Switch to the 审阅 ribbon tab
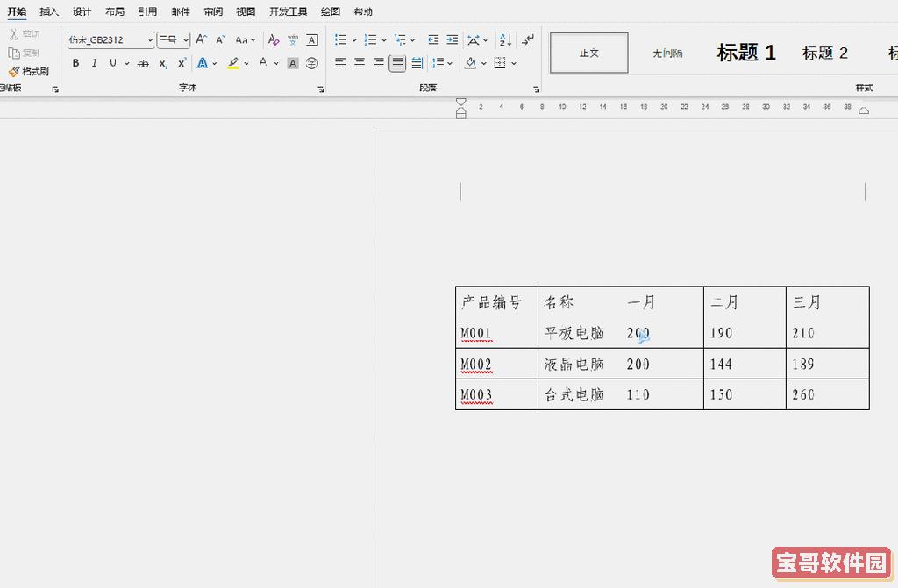 click(x=213, y=11)
